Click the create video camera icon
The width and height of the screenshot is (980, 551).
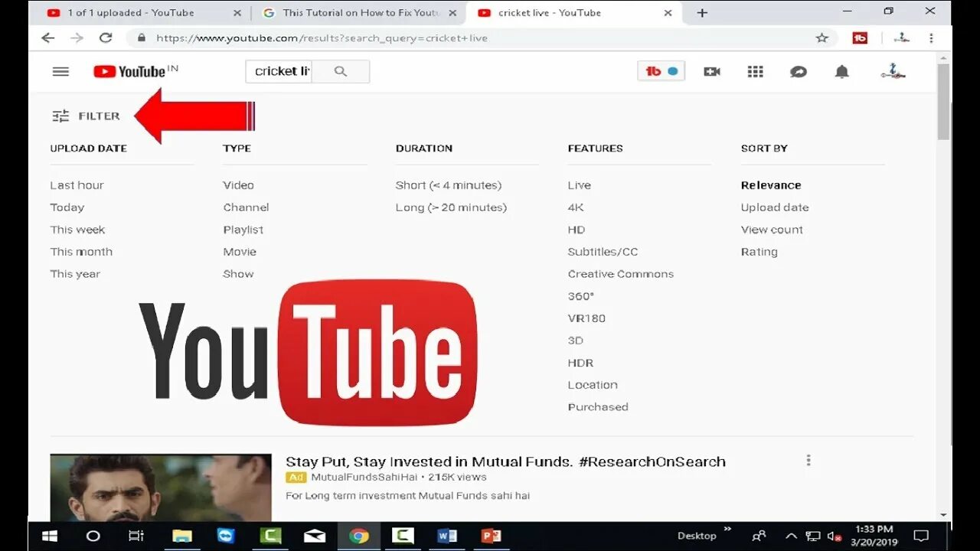click(x=712, y=71)
